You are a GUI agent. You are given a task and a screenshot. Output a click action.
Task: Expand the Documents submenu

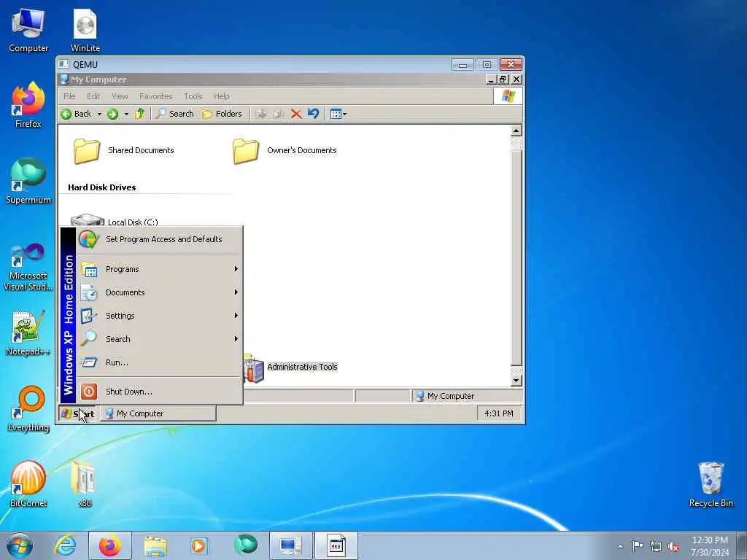click(160, 292)
